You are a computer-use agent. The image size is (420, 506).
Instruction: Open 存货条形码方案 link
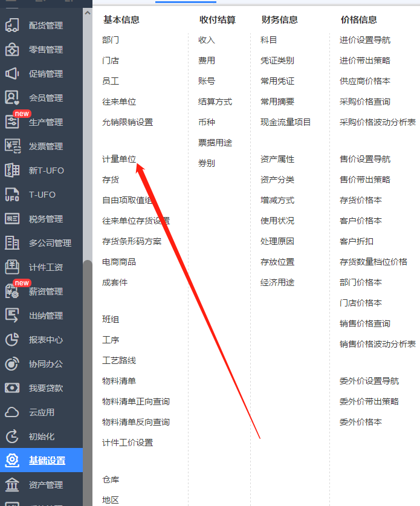[132, 241]
